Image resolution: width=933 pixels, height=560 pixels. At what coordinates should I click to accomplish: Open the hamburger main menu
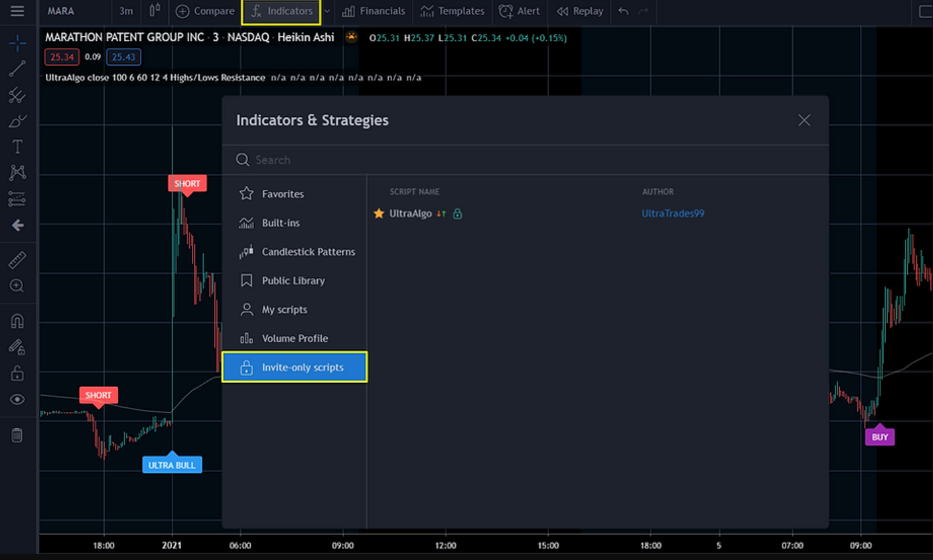[x=18, y=11]
